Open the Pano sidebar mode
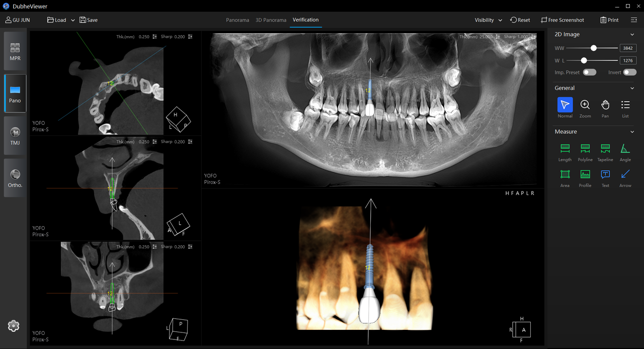The width and height of the screenshot is (644, 349). 15,94
